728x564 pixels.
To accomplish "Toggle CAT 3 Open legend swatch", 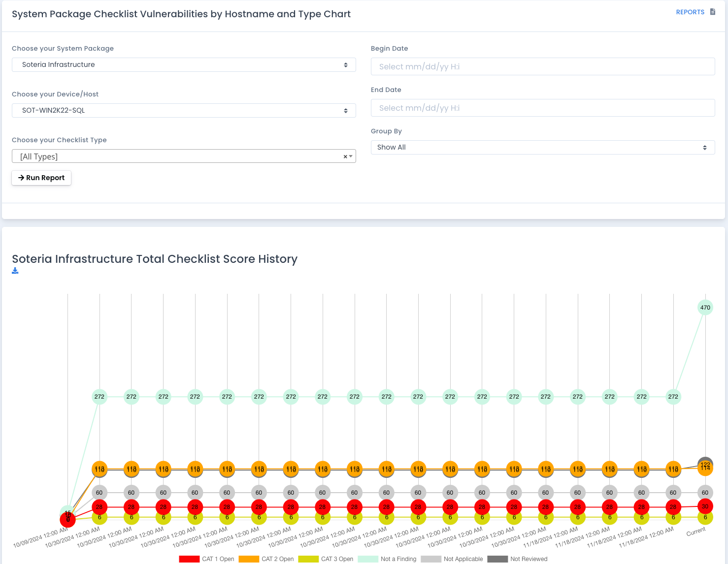I will [x=308, y=559].
